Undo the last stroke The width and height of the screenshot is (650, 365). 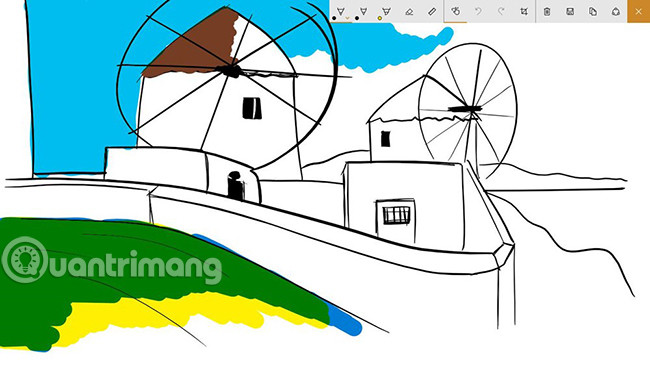tap(478, 11)
